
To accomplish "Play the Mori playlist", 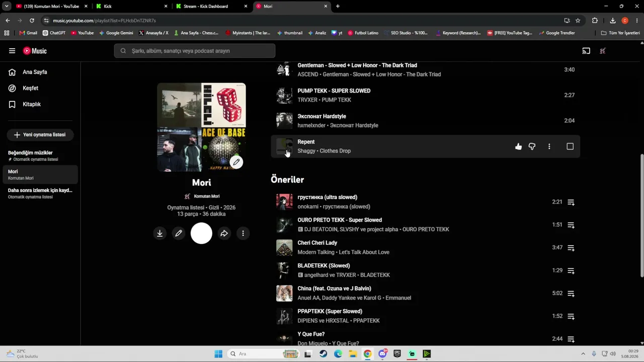I will pyautogui.click(x=201, y=233).
